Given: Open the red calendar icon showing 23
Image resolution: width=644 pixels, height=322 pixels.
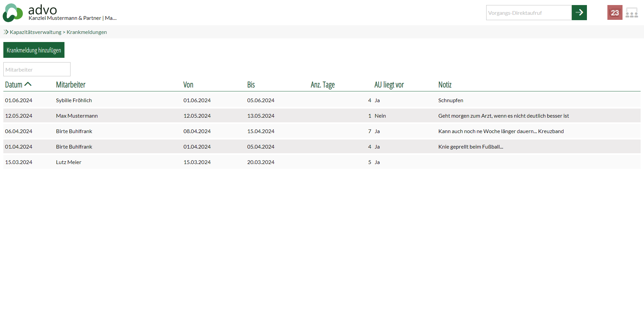Looking at the screenshot, I should tap(614, 13).
